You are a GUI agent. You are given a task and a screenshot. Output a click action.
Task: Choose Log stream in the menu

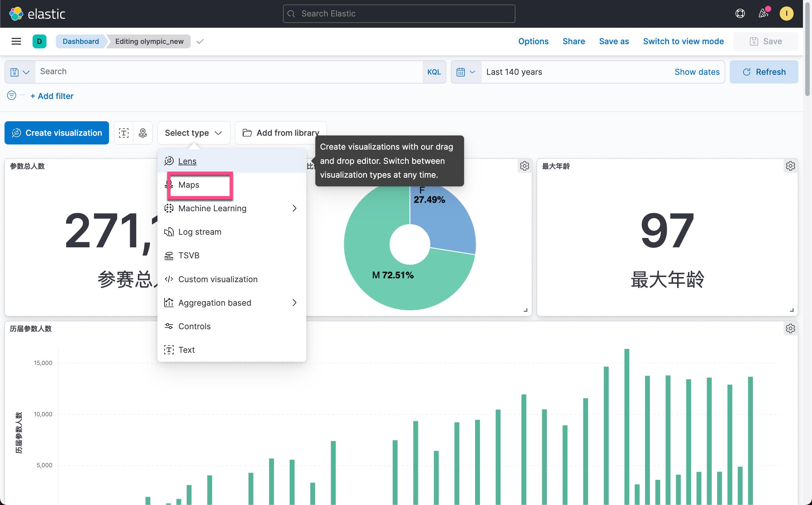[x=232, y=232]
